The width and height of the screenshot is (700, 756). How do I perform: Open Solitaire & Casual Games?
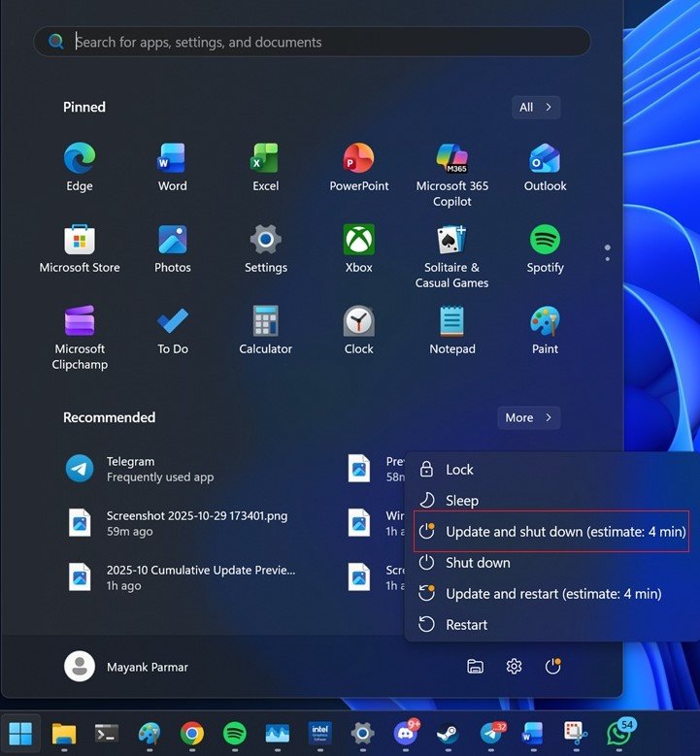pyautogui.click(x=451, y=255)
